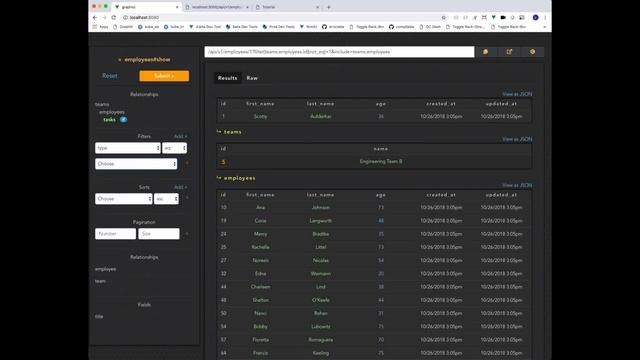Screen dimensions: 640x360
Task: Click the speech-bubble icon beside the URL field
Action: tap(485, 52)
